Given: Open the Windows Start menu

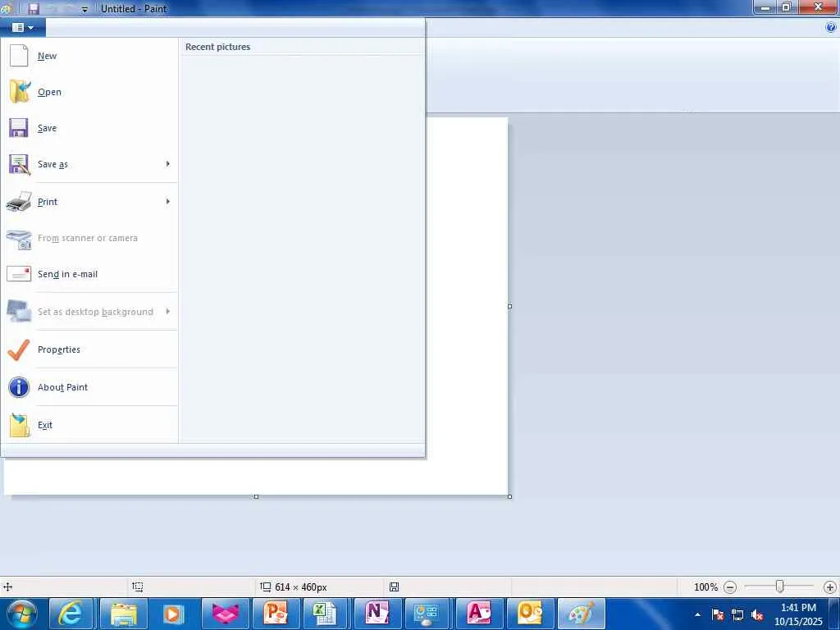Looking at the screenshot, I should pos(22,614).
